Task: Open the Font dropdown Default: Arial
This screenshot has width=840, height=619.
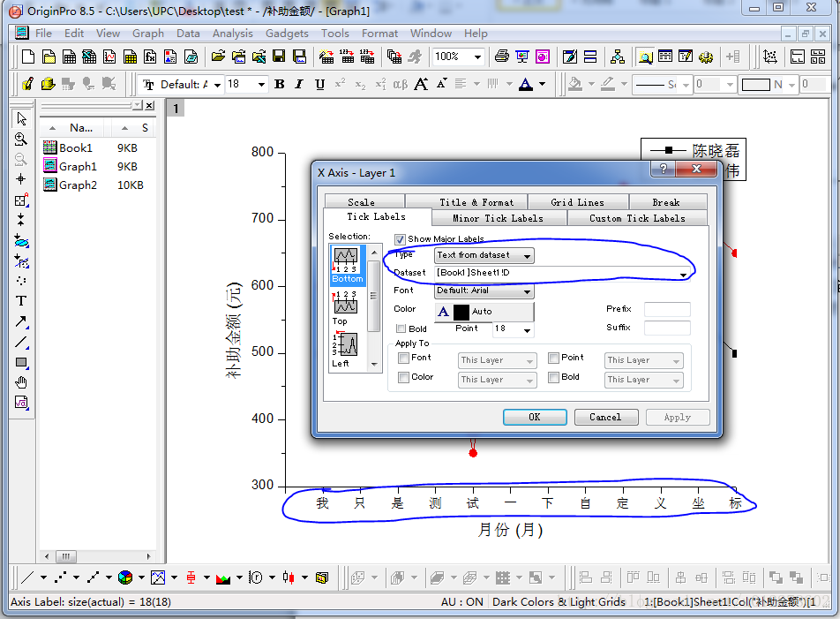Action: 484,291
